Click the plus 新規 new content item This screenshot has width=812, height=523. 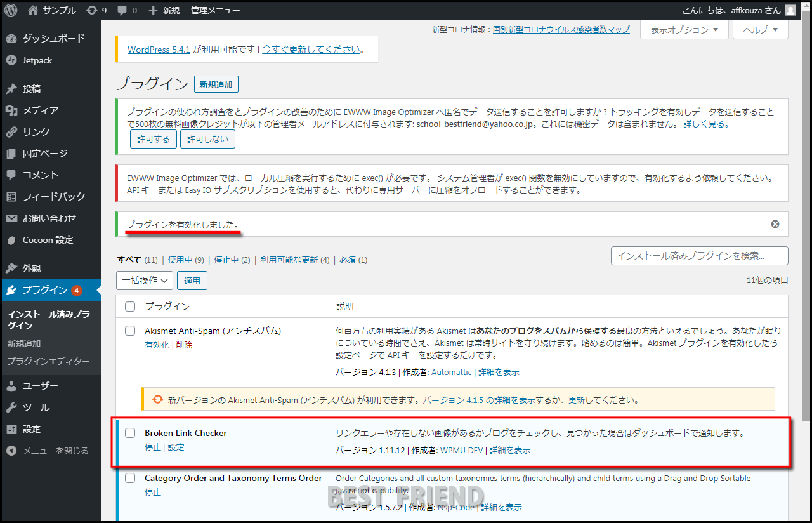[x=164, y=10]
